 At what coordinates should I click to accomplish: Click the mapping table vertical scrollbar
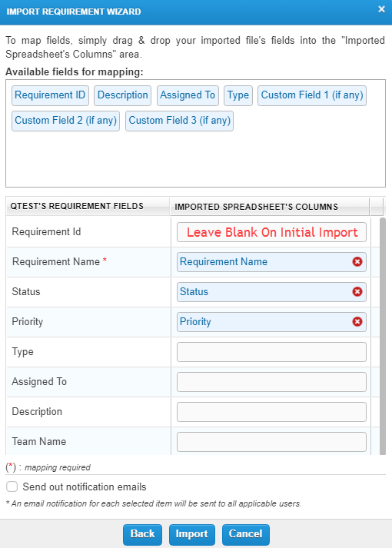383,336
